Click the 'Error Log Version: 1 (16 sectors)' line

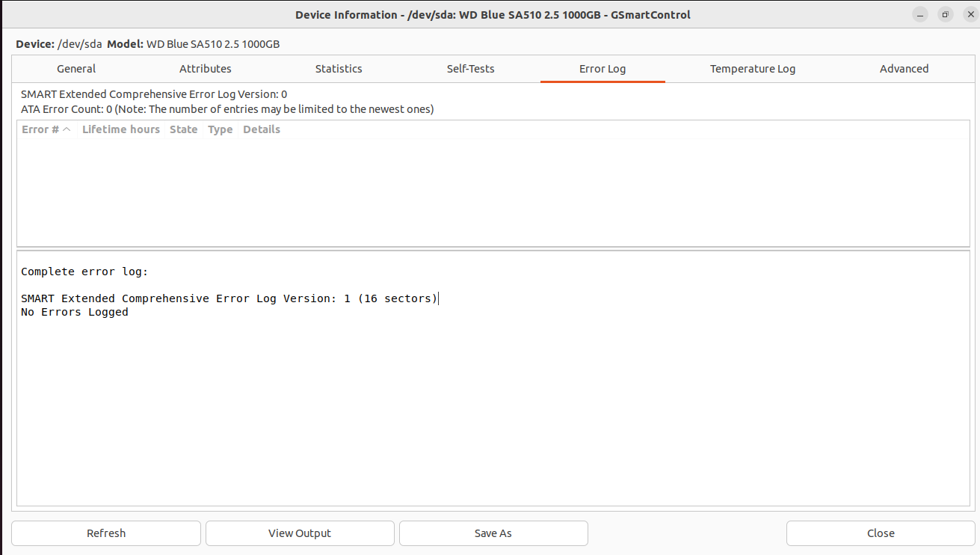(x=229, y=298)
